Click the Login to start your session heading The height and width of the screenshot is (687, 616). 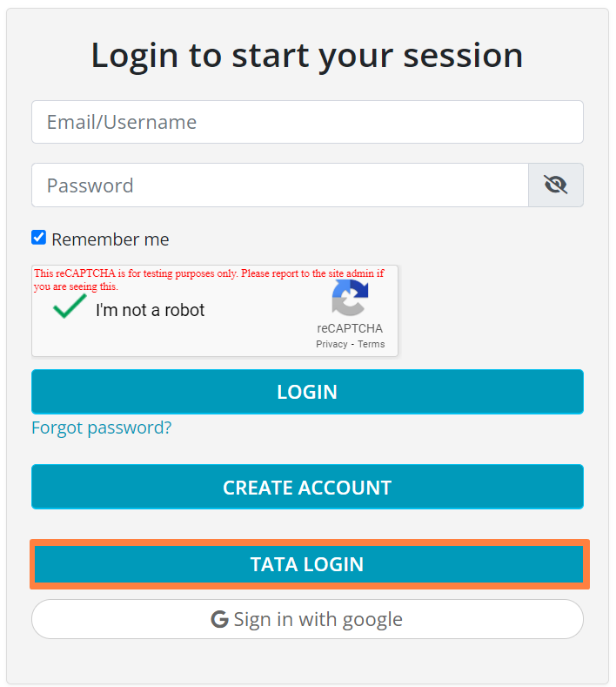pyautogui.click(x=307, y=56)
